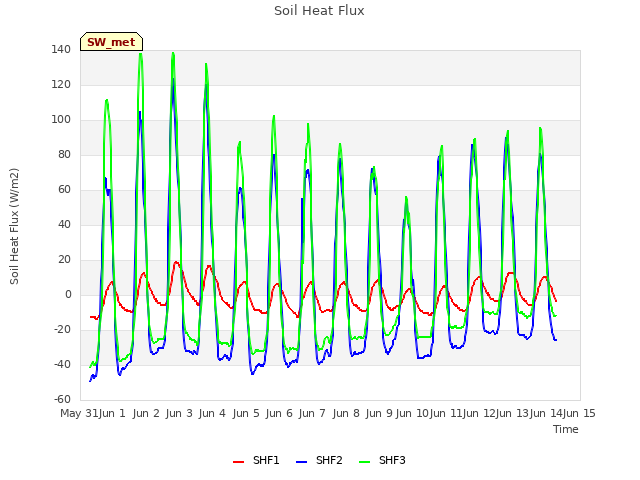
Task: Click the red SHF1 legend swatch
Action: 238,462
